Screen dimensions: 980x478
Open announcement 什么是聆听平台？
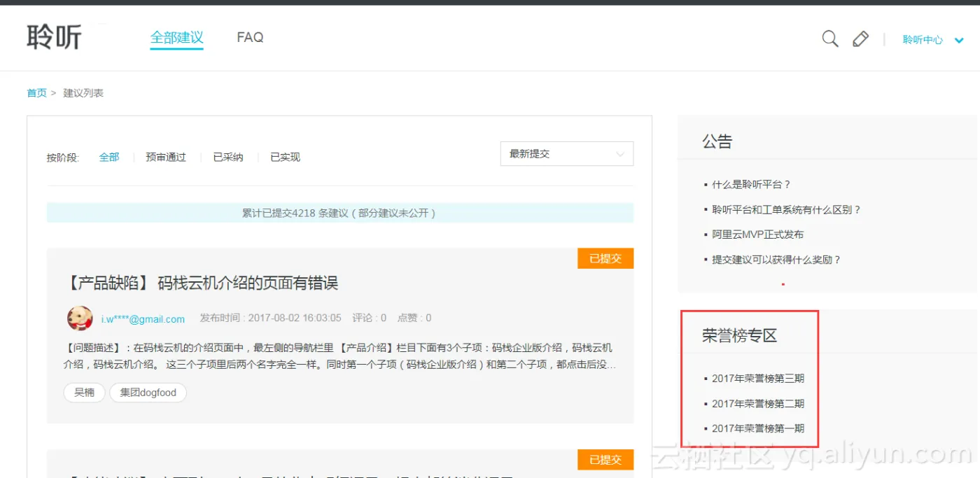pyautogui.click(x=750, y=185)
